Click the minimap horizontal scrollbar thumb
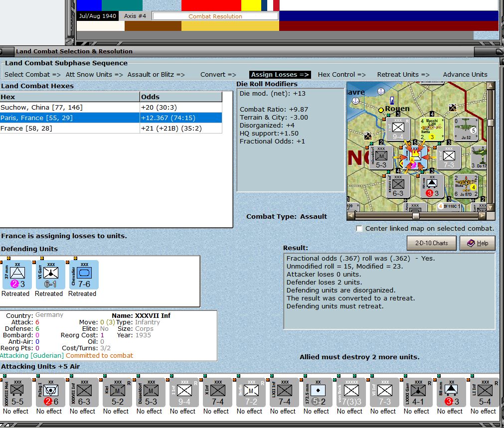The width and height of the screenshot is (504, 428). coord(415,216)
